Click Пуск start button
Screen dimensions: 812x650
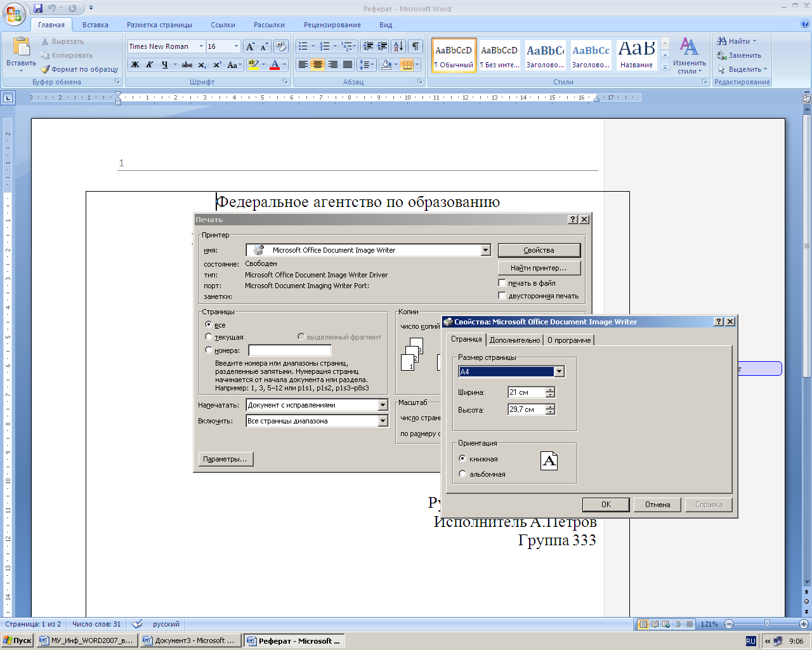click(x=17, y=640)
